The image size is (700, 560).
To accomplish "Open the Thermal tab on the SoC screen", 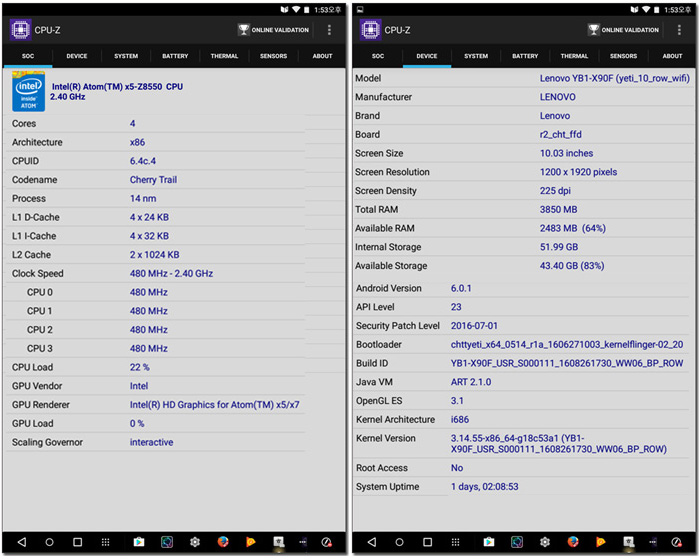I will pyautogui.click(x=224, y=56).
